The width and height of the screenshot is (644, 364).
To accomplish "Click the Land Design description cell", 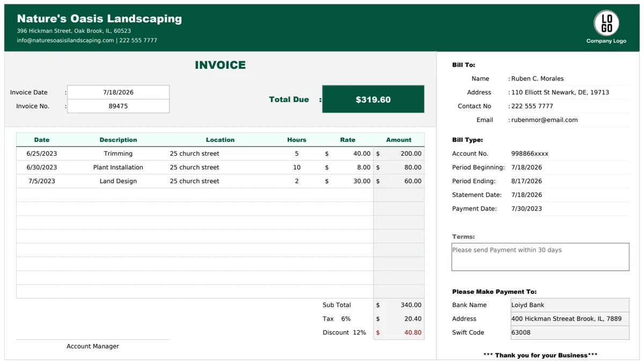I will [118, 181].
